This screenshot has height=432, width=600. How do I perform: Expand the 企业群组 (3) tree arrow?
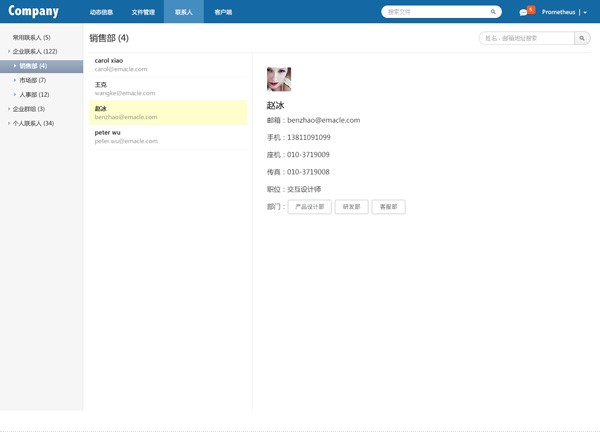pyautogui.click(x=9, y=109)
